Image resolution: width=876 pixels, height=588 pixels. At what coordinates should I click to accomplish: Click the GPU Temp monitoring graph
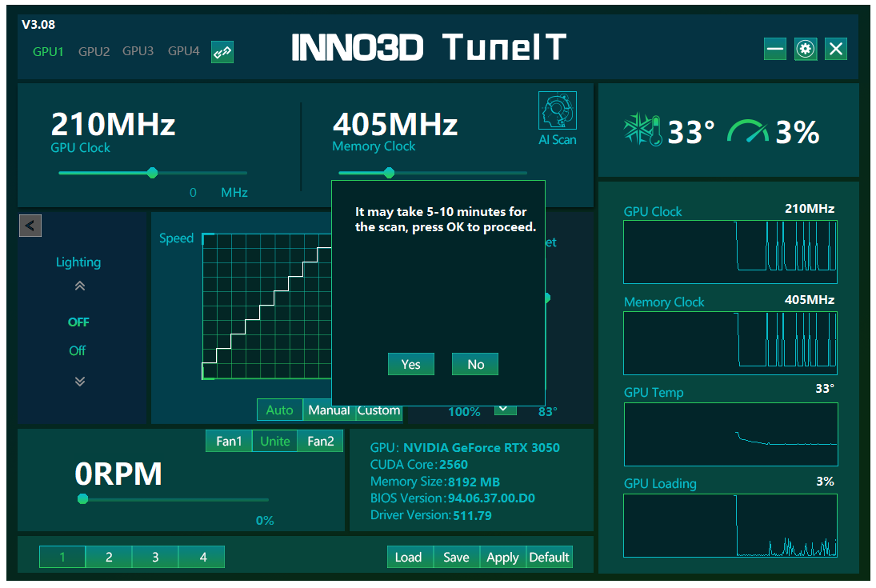coord(730,434)
